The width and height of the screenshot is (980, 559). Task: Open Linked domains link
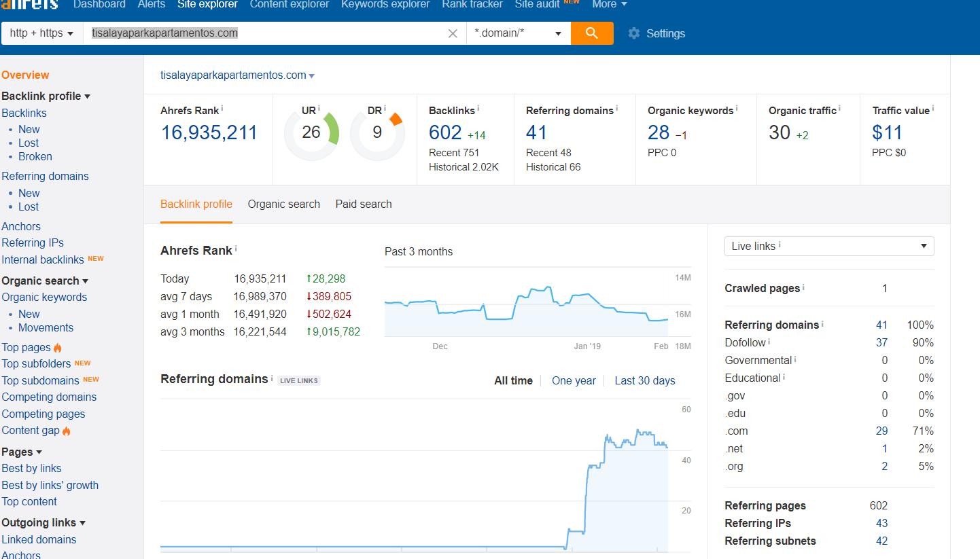coord(39,539)
